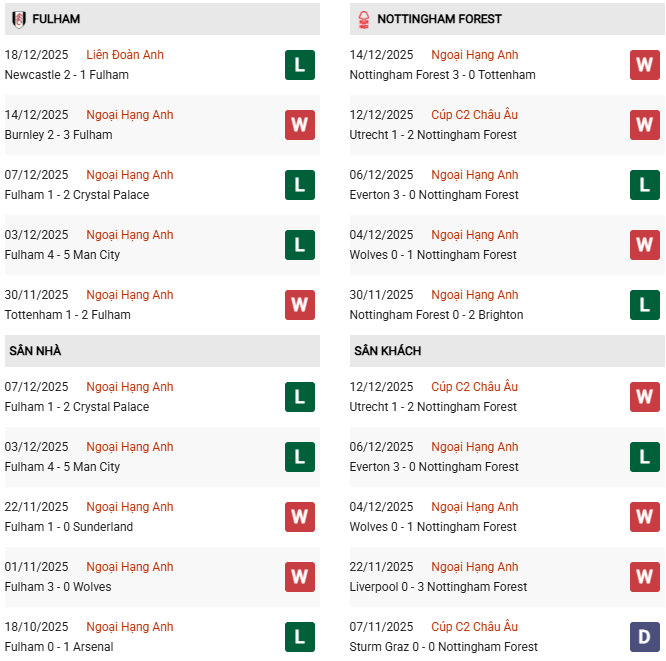
Task: Open Ngoại Hạng Anh link beside 14/12/2025 Fulham
Action: pyautogui.click(x=130, y=115)
